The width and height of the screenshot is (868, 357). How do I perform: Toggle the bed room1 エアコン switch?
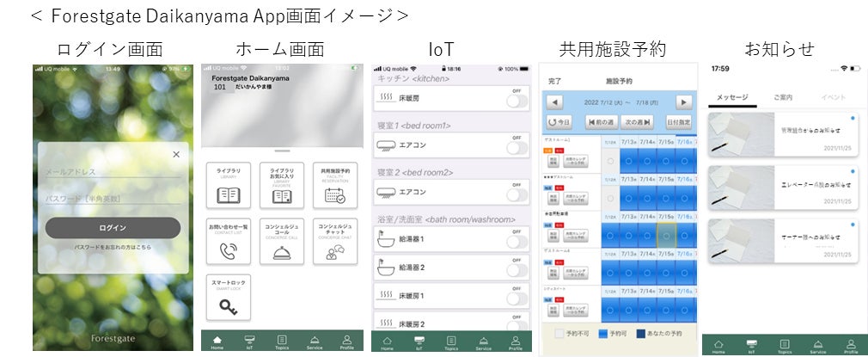517,147
